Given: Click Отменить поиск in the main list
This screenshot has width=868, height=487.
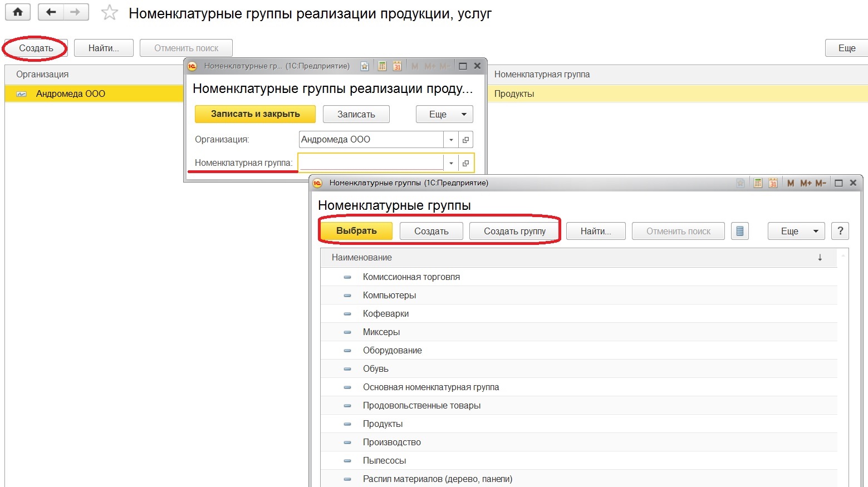Looking at the screenshot, I should click(x=186, y=48).
